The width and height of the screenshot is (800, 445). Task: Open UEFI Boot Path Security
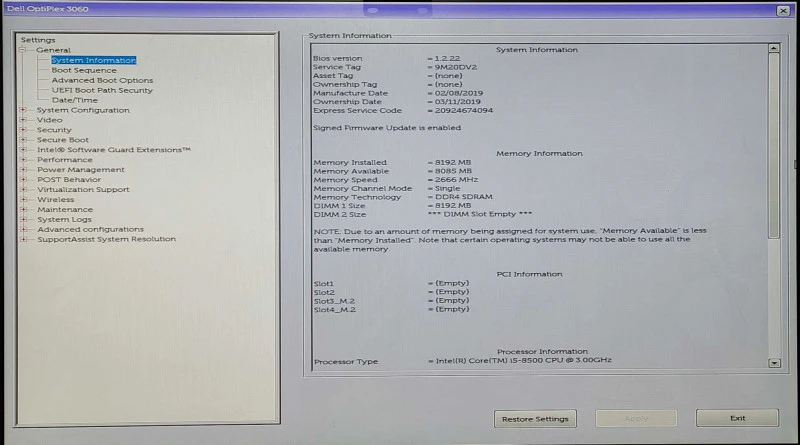(x=102, y=90)
